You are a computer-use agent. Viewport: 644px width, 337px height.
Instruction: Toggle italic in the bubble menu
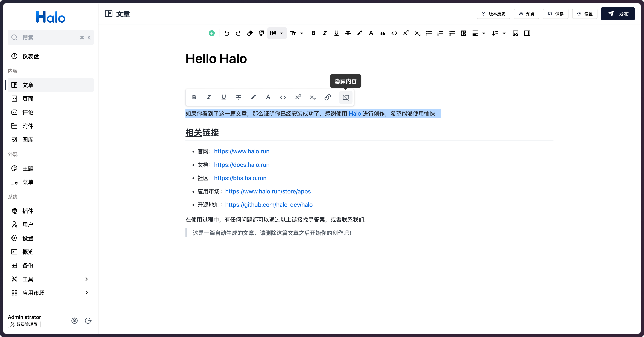tap(209, 97)
